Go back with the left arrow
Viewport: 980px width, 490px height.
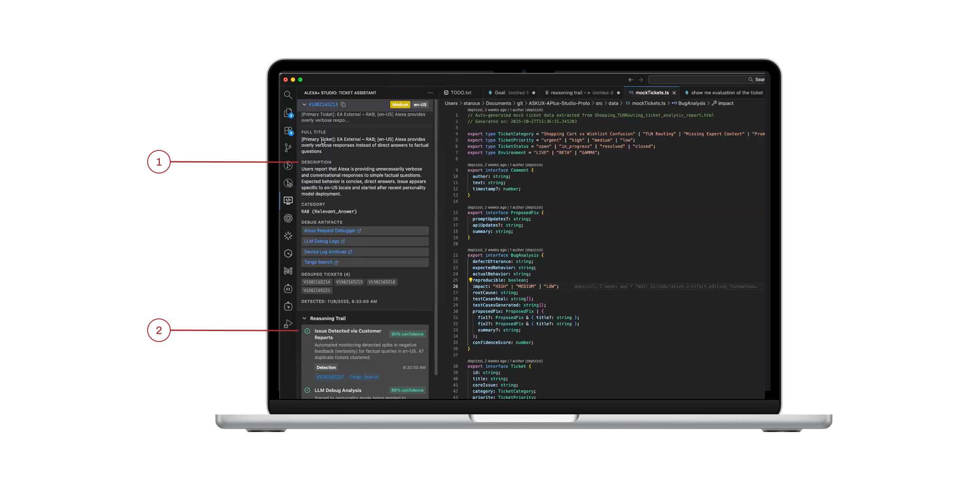[631, 80]
